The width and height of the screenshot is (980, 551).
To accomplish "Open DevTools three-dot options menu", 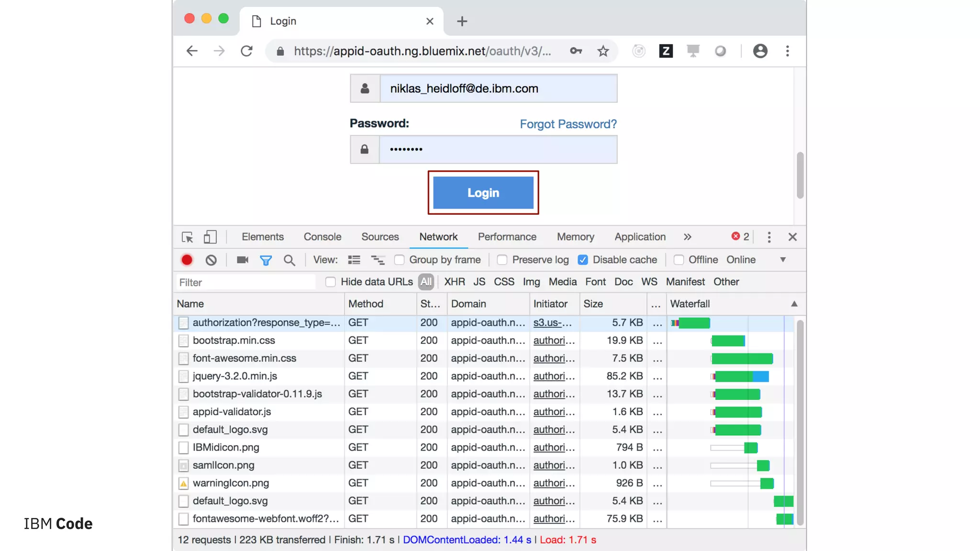I will click(769, 237).
